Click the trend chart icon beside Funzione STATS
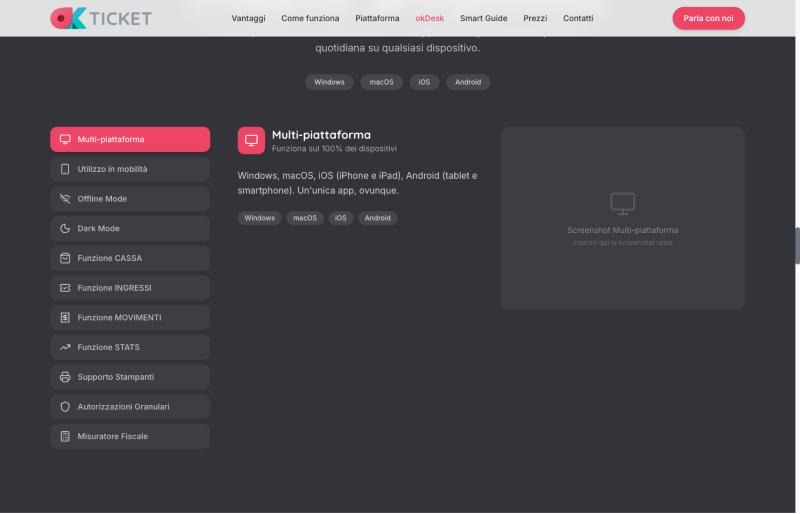This screenshot has width=800, height=514. click(65, 347)
